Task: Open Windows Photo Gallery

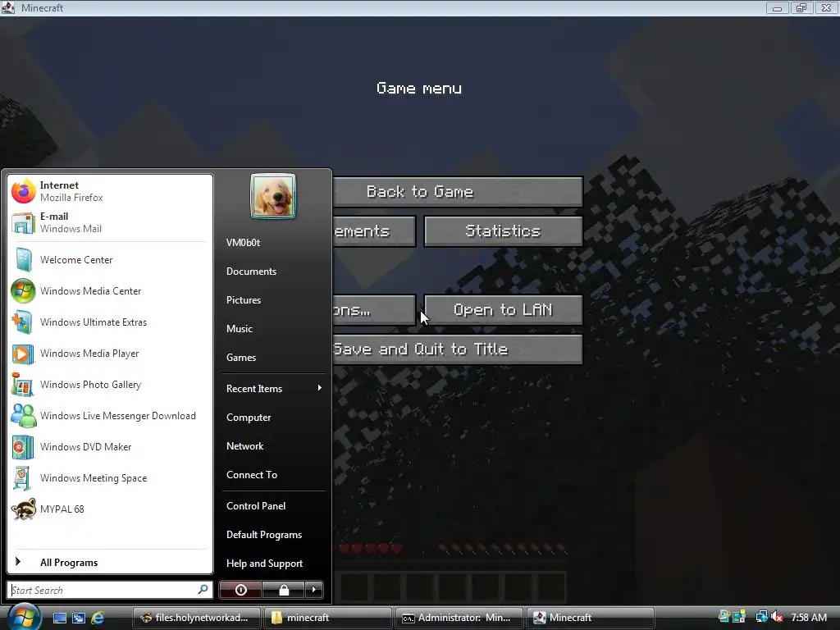Action: 110,385
